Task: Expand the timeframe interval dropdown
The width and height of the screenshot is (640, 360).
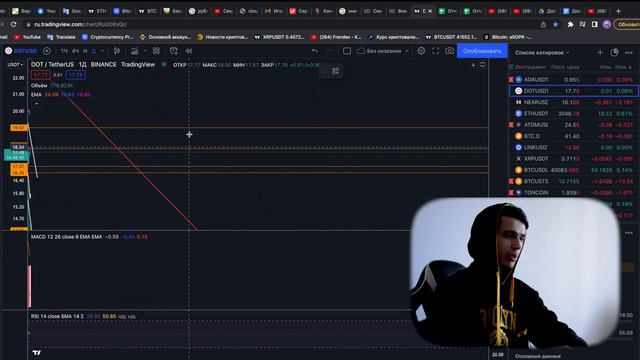Action: tap(102, 51)
